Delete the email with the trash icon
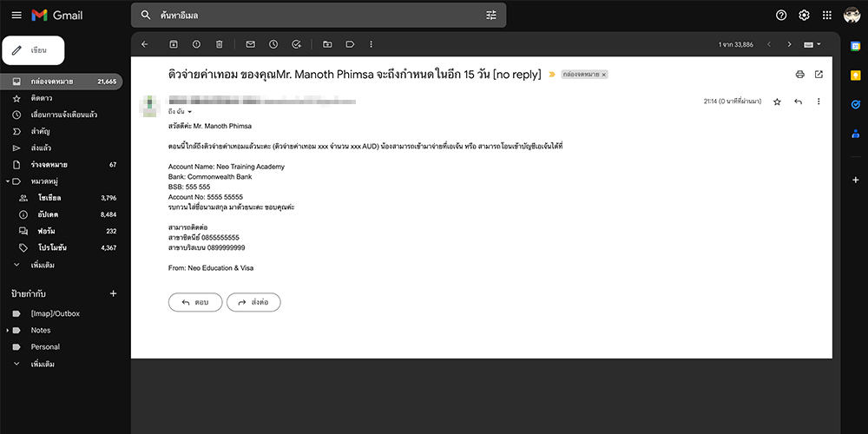The image size is (868, 434). click(x=219, y=44)
